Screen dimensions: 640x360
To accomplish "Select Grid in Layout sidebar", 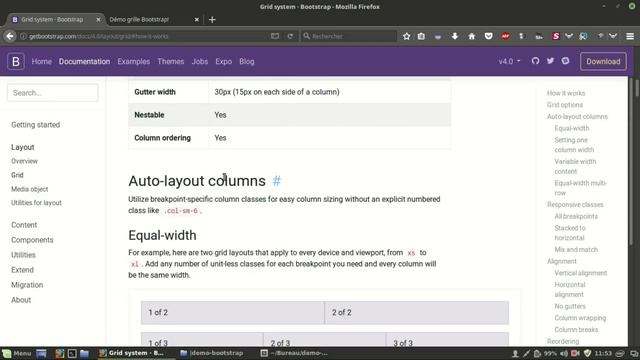I will click(17, 175).
